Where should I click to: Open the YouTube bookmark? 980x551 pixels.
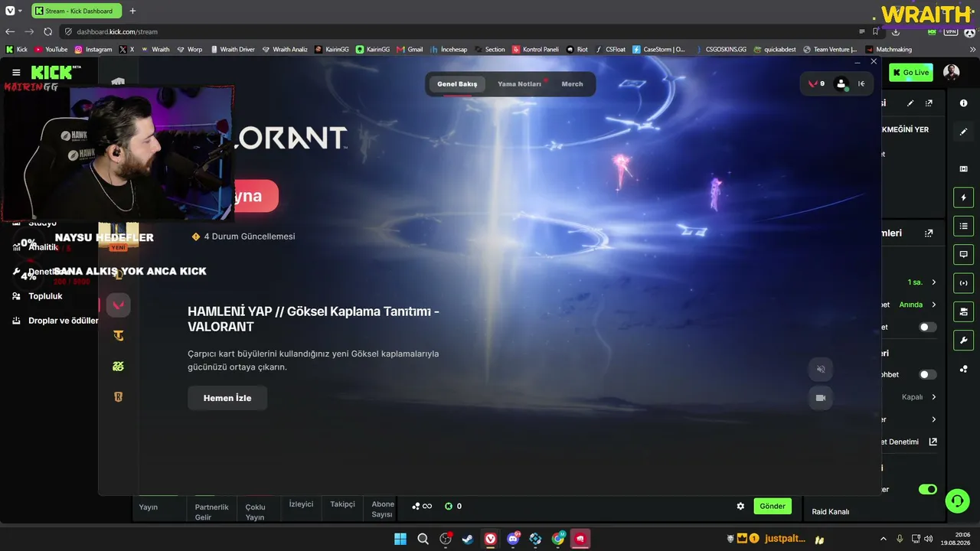51,49
